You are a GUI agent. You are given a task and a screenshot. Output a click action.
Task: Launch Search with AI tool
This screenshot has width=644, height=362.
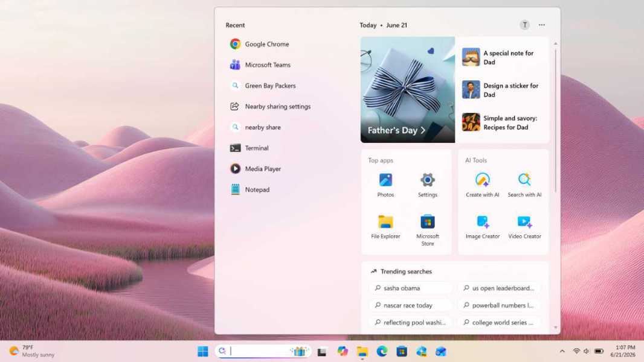tap(524, 185)
